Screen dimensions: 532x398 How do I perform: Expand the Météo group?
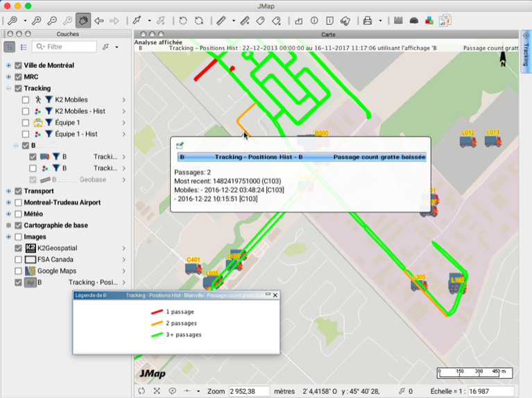point(8,214)
